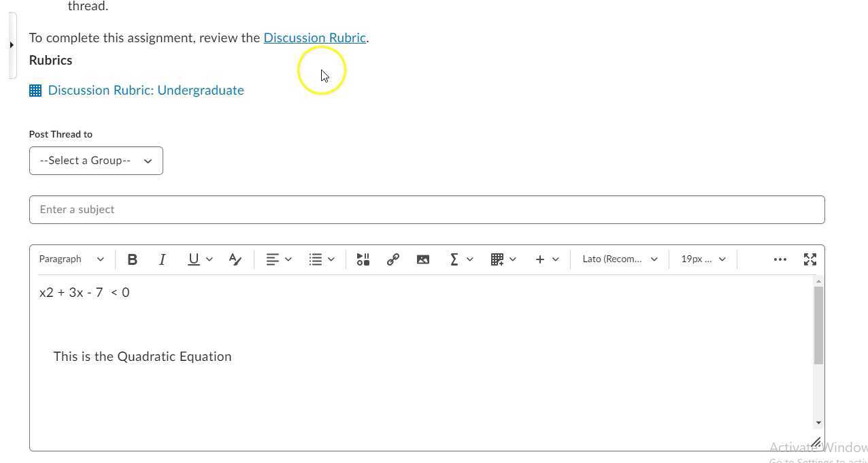Open the equation editor
868x463 pixels.
pyautogui.click(x=454, y=259)
